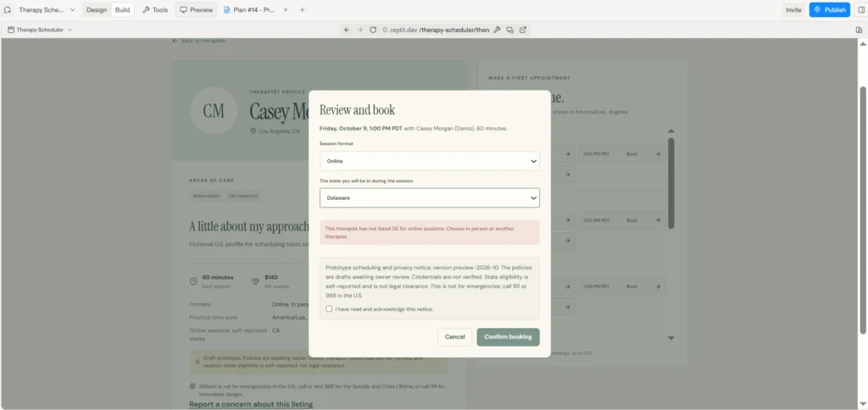868x410 pixels.
Task: Click the heart icon beside $140
Action: click(255, 281)
